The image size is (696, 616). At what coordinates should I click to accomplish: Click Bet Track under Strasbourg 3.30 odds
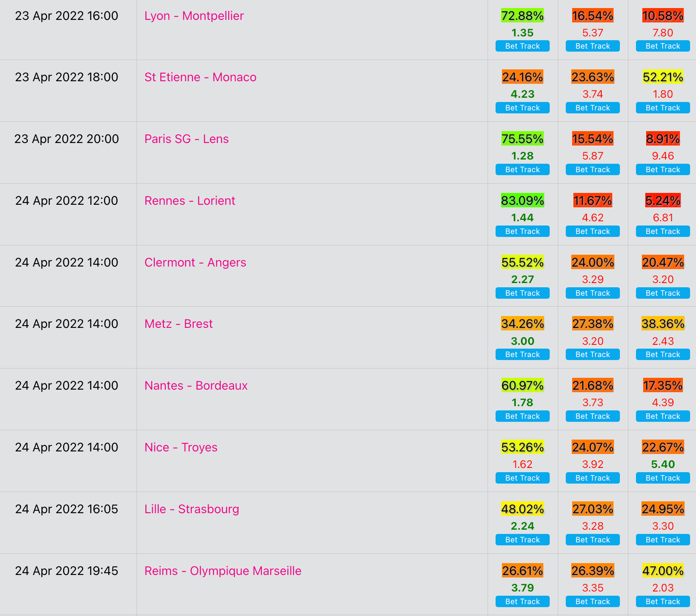coord(663,540)
